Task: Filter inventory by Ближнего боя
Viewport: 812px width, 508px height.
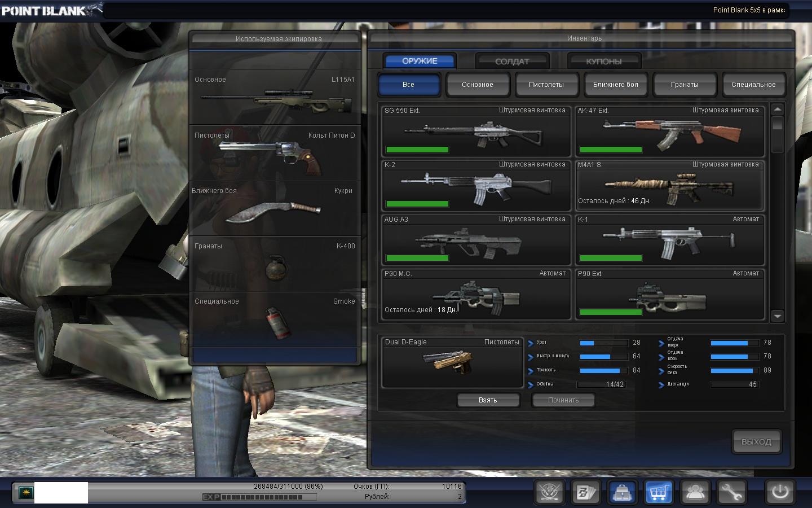Action: (615, 85)
